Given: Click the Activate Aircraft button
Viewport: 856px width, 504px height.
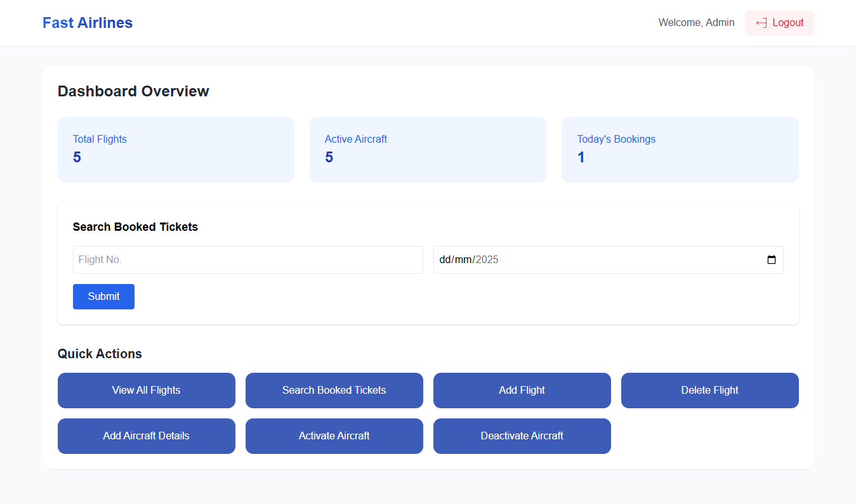Looking at the screenshot, I should pyautogui.click(x=334, y=436).
